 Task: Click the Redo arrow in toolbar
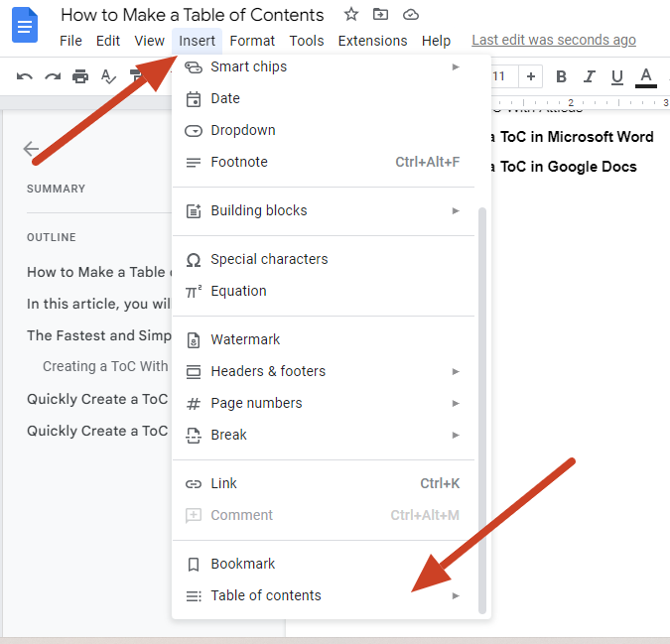pyautogui.click(x=53, y=76)
